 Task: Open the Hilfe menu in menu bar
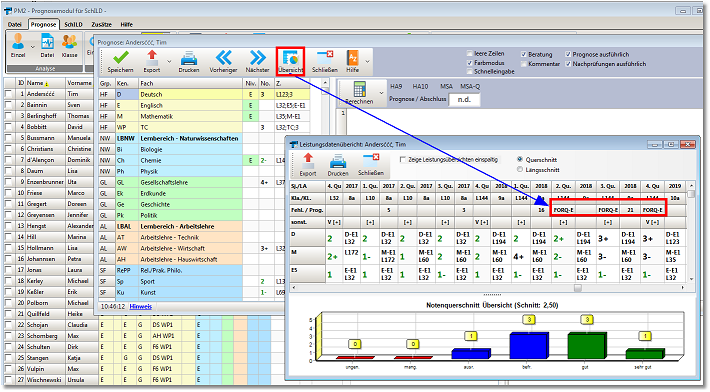pyautogui.click(x=126, y=24)
